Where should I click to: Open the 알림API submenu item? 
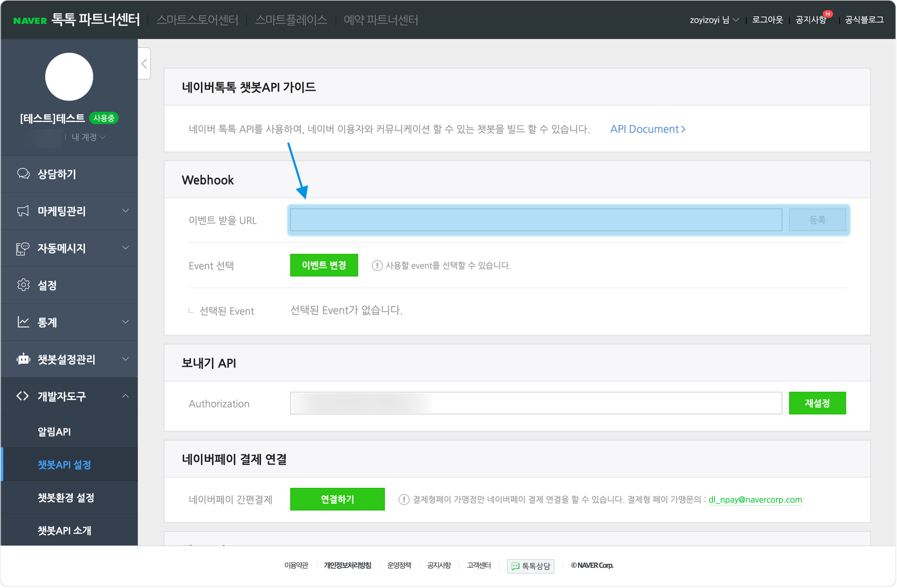click(54, 432)
